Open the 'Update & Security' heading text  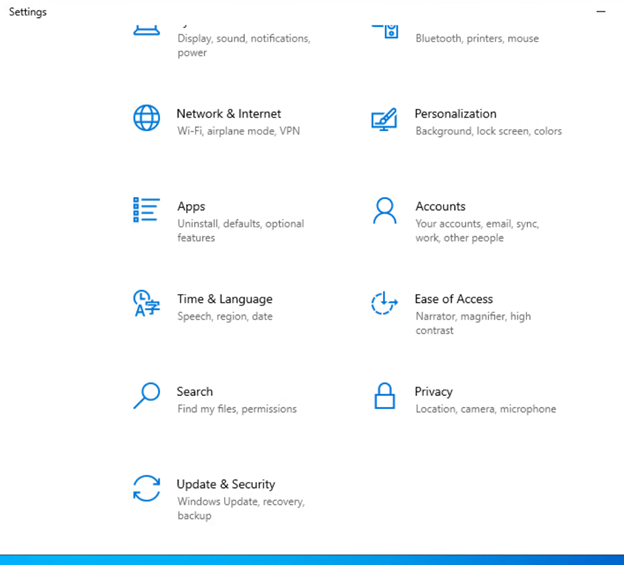tap(226, 484)
